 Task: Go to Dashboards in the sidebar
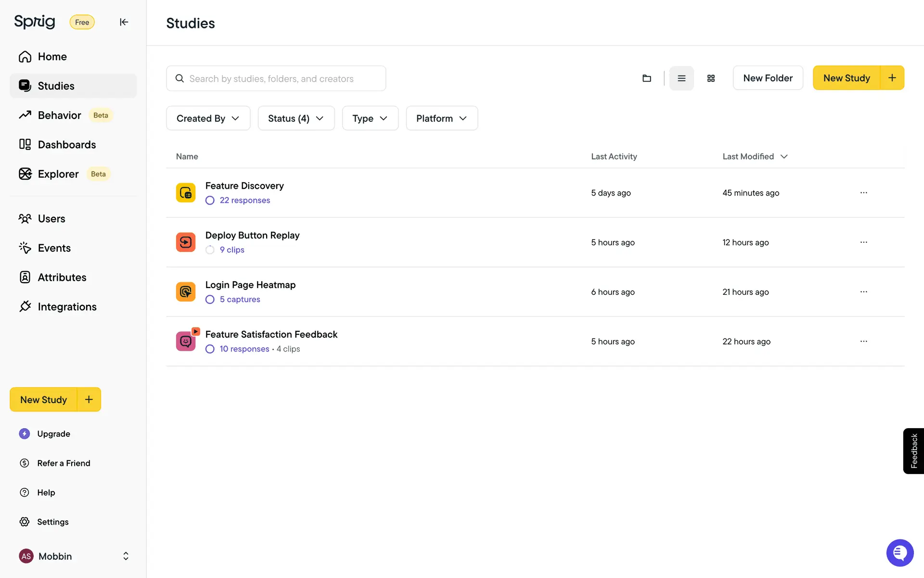pyautogui.click(x=66, y=144)
